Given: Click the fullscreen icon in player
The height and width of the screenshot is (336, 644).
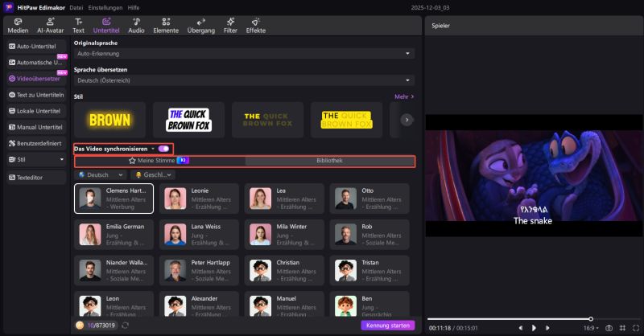Looking at the screenshot, I should (x=637, y=328).
